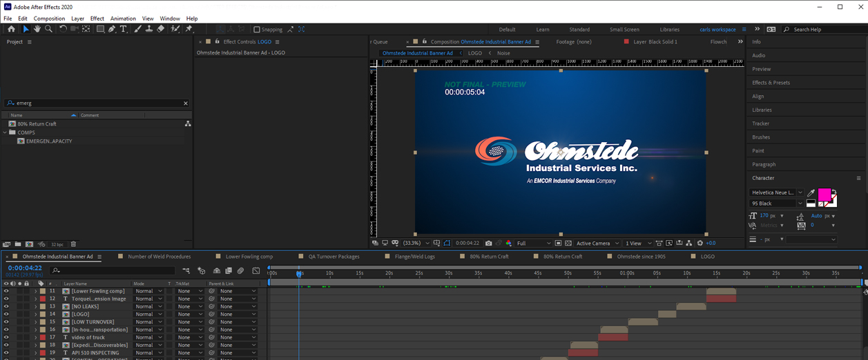Hide layer 17 video of truck
This screenshot has height=360, width=868.
coord(6,337)
